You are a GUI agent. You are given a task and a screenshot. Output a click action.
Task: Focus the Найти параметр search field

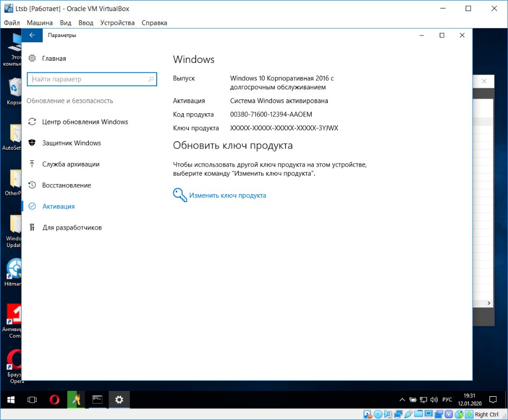(x=92, y=79)
